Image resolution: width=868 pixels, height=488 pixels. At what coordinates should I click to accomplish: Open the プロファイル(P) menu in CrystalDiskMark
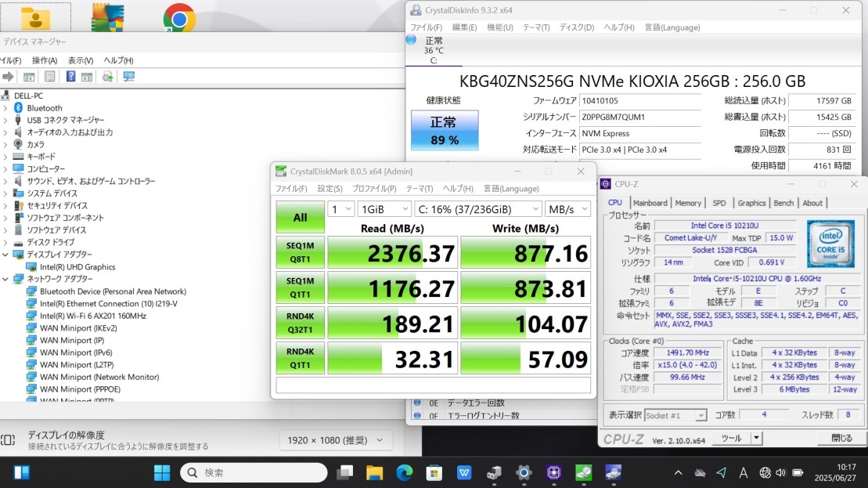pos(374,189)
